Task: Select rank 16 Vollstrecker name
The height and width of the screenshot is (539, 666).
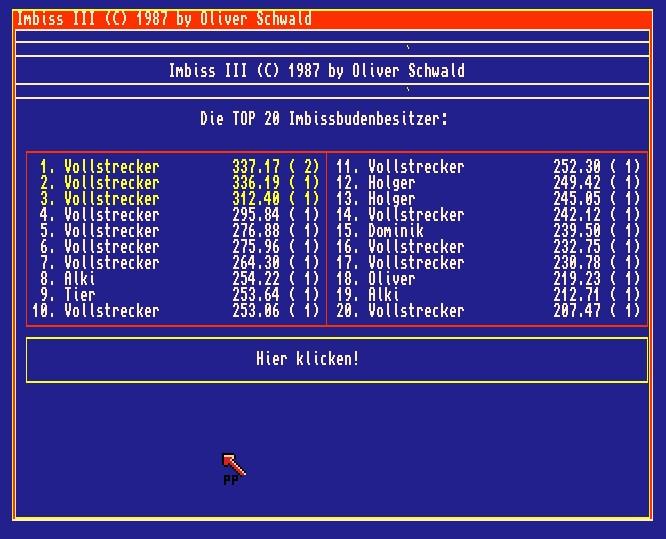Action: [416, 247]
